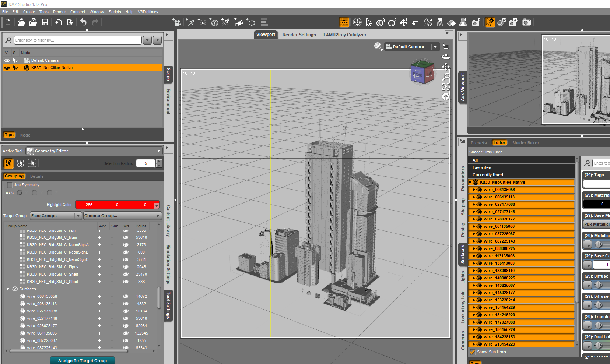Click the viewport frame/zoom magnifier icon
Viewport: 610px width, 364px height.
click(446, 77)
